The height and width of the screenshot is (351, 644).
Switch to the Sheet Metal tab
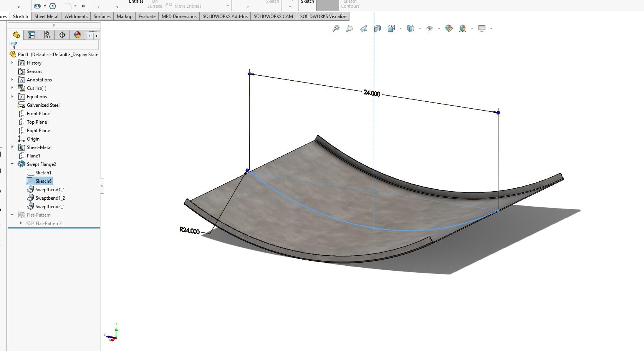(x=46, y=16)
